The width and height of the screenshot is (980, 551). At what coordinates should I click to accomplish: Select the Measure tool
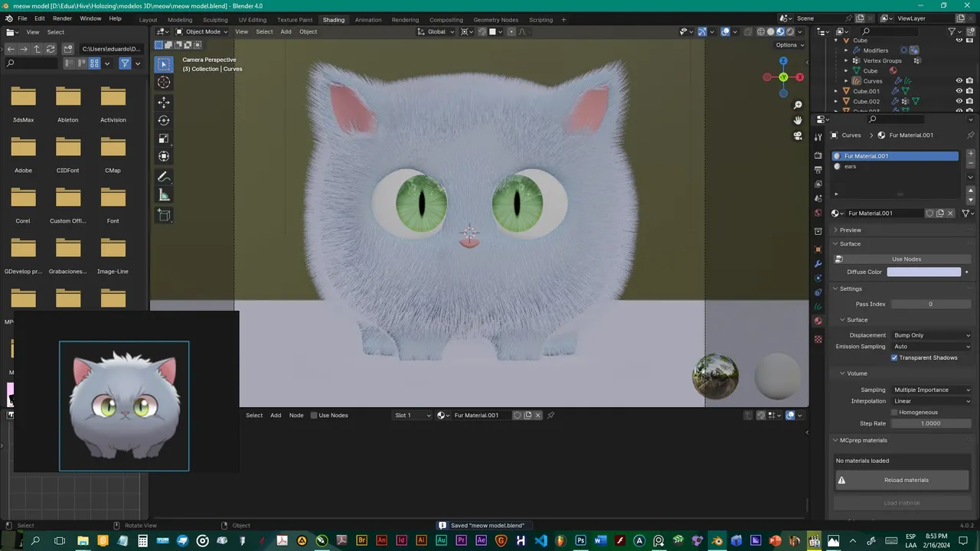click(164, 195)
